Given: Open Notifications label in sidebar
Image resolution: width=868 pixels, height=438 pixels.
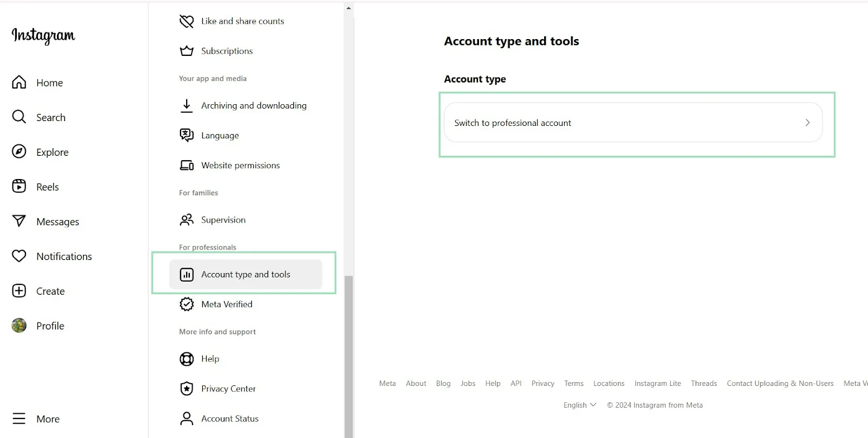Looking at the screenshot, I should (x=64, y=257).
